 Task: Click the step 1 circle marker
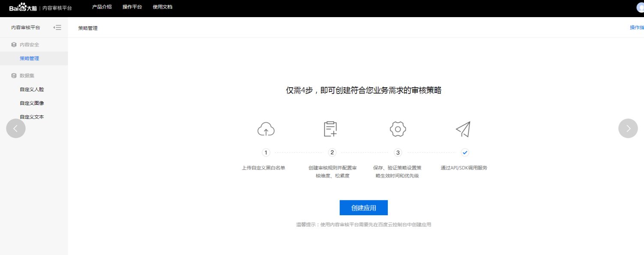(266, 152)
